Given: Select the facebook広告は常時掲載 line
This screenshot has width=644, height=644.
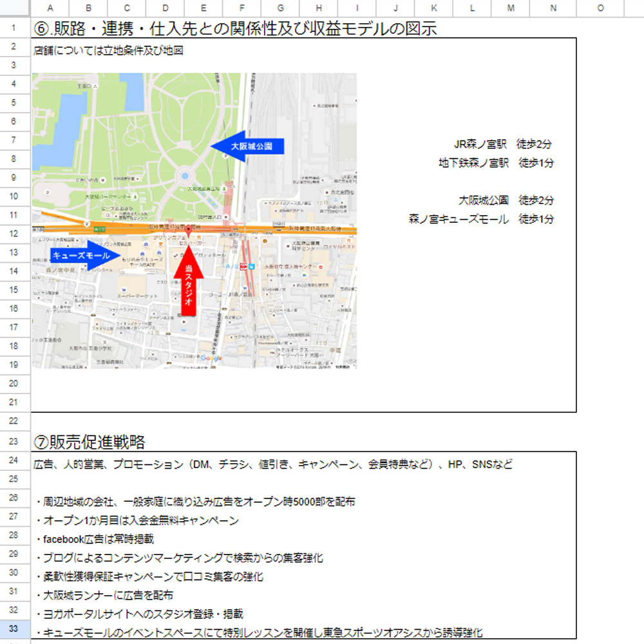Looking at the screenshot, I should pos(95,539).
